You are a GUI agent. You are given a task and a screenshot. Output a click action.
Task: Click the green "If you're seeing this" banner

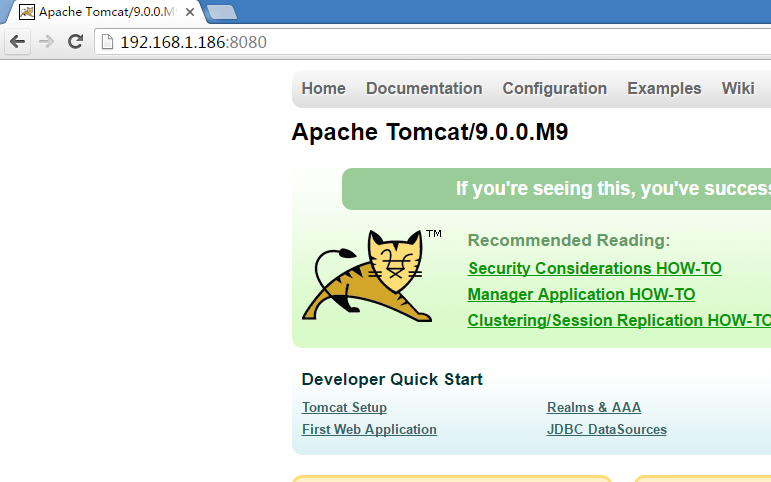coord(556,189)
